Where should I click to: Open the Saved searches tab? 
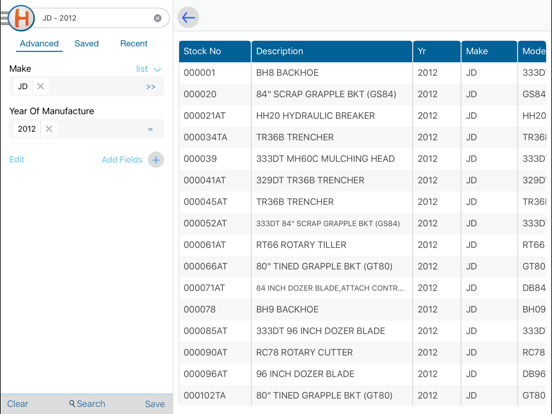click(87, 44)
